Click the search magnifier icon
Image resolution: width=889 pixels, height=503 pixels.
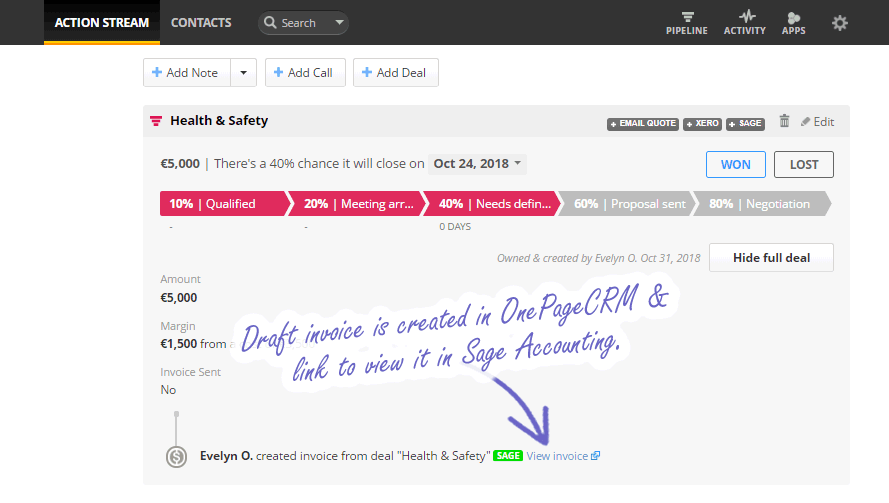[270, 23]
